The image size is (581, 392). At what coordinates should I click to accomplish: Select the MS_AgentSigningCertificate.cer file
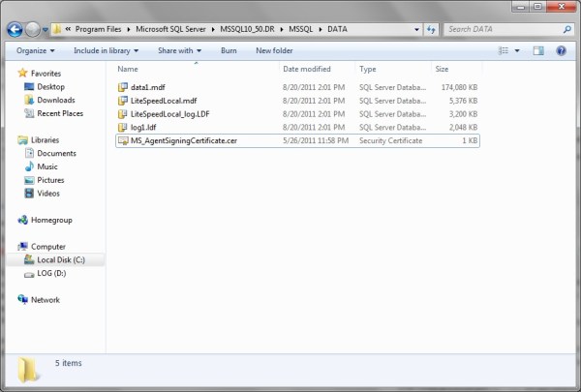(184, 141)
